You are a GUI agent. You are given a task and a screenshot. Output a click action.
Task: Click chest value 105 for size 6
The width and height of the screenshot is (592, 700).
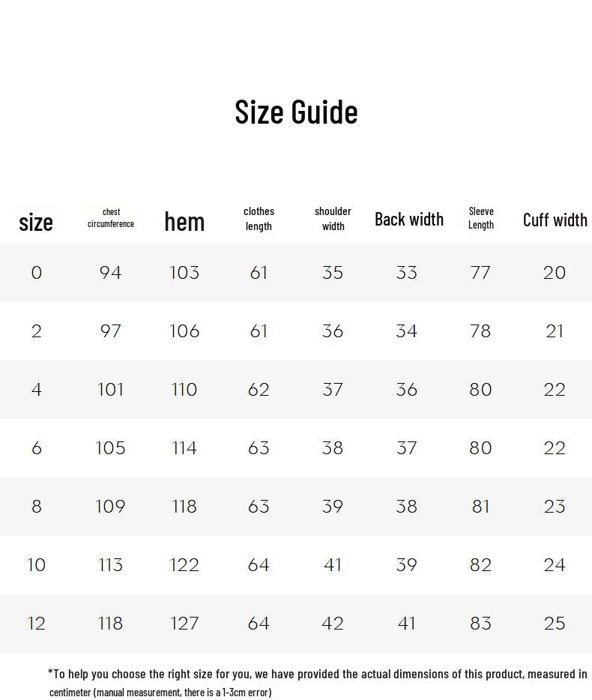click(110, 448)
